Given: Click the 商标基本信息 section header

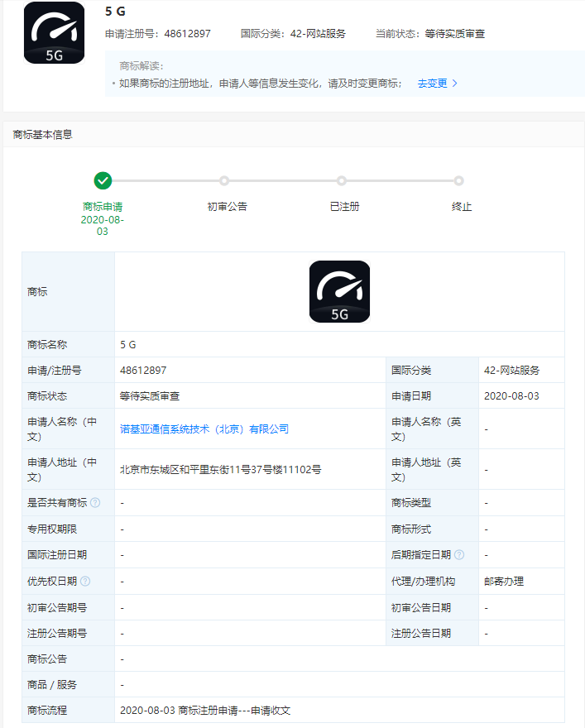Looking at the screenshot, I should 43,134.
